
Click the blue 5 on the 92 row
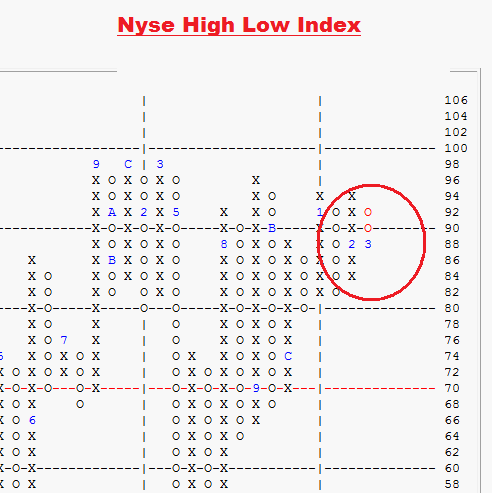[176, 212]
